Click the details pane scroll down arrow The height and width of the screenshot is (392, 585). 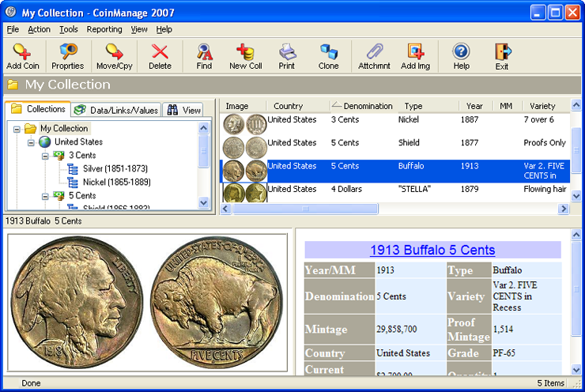point(576,369)
